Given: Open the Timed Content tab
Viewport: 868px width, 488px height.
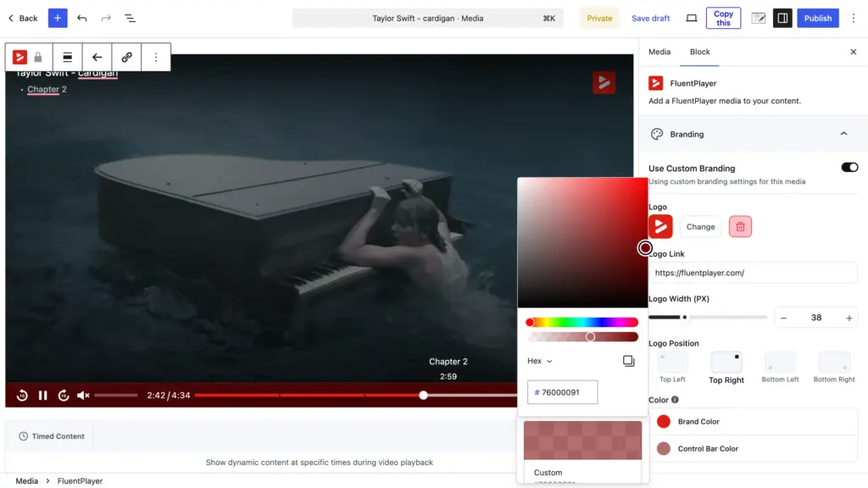Looking at the screenshot, I should pos(52,436).
